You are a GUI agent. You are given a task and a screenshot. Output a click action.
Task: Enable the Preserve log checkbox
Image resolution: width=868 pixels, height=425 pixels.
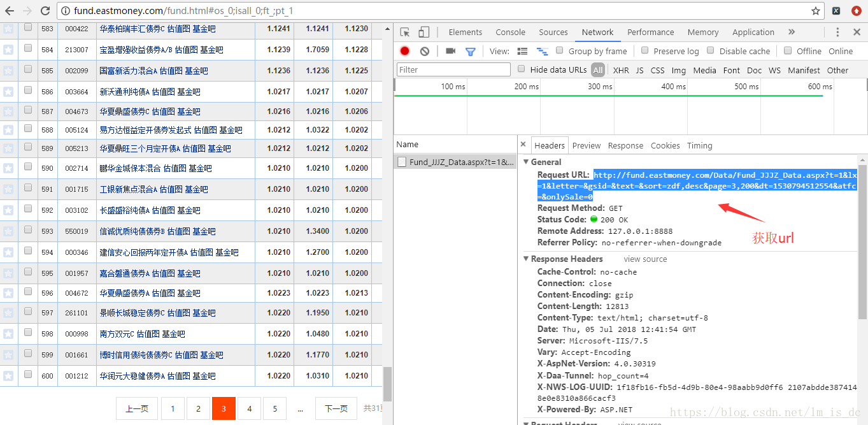[x=645, y=50]
